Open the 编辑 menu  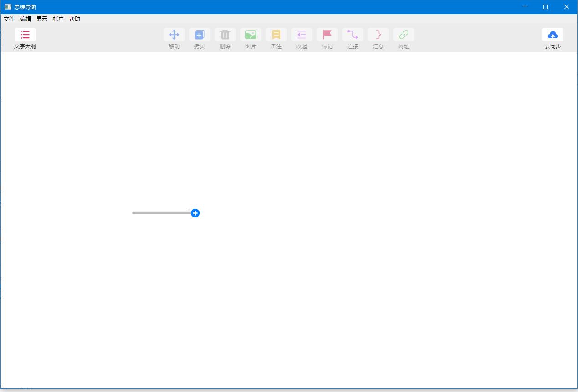pos(26,19)
